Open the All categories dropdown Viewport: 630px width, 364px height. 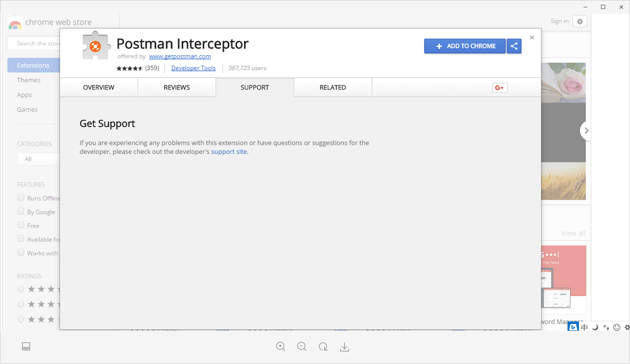[38, 159]
